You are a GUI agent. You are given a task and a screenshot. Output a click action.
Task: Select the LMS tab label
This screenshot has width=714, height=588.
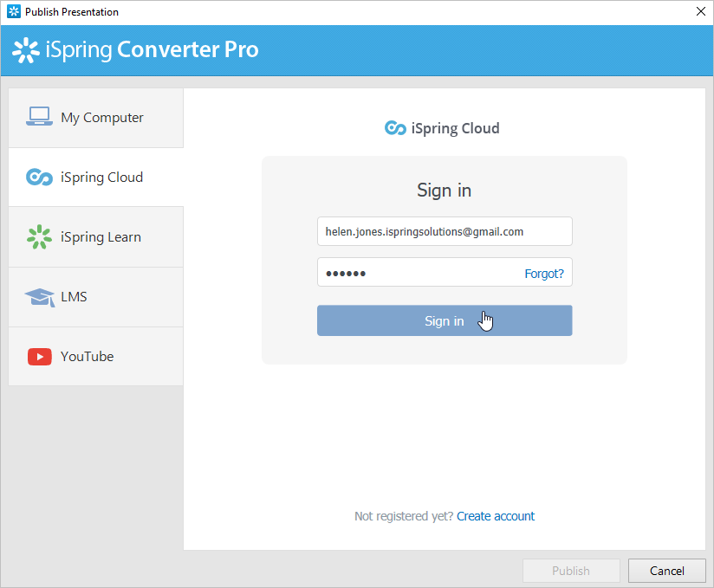pos(74,297)
